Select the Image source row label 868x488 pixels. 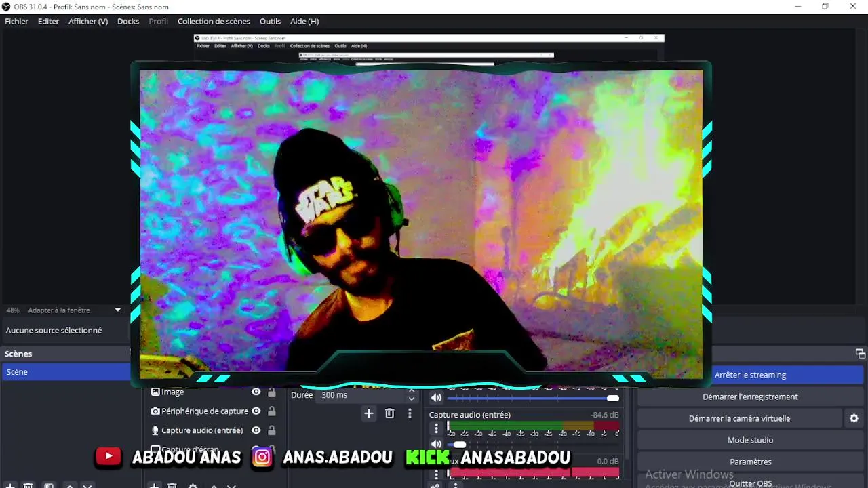pyautogui.click(x=173, y=392)
